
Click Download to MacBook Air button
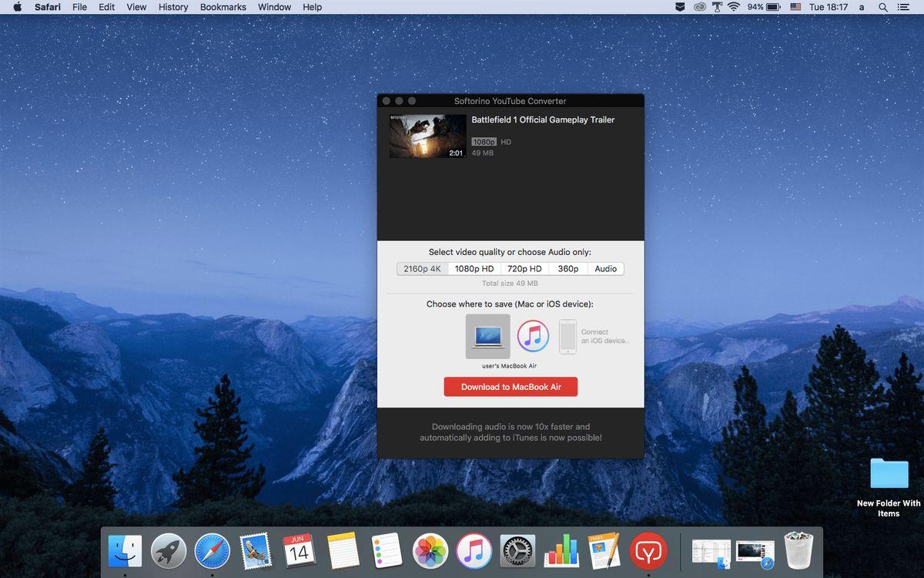click(x=511, y=387)
